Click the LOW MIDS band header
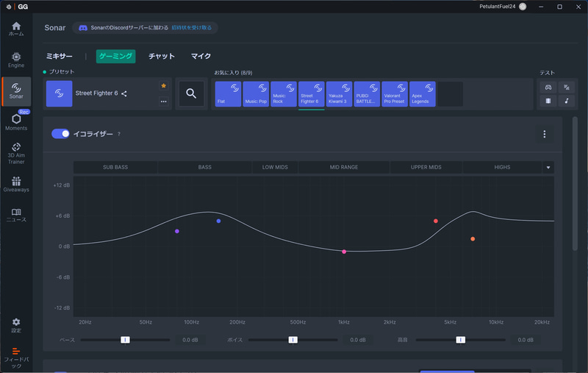Image resolution: width=588 pixels, height=373 pixels. [275, 167]
